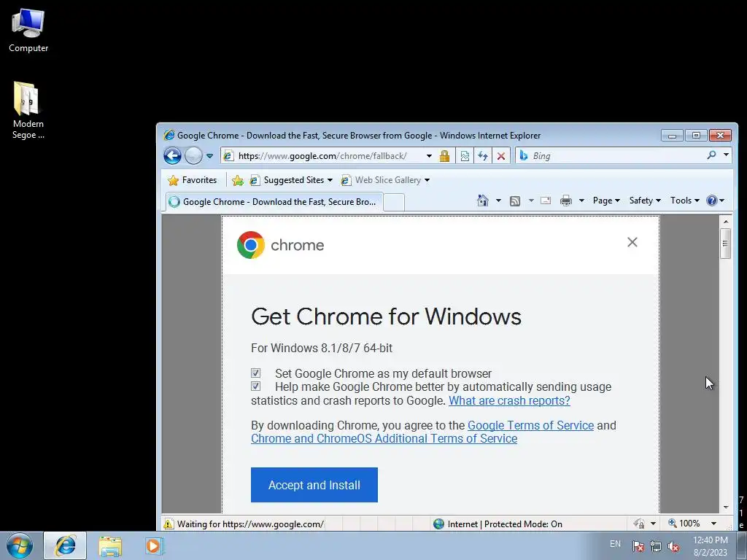Open Windows Explorer from taskbar
The height and width of the screenshot is (560, 747).
111,545
